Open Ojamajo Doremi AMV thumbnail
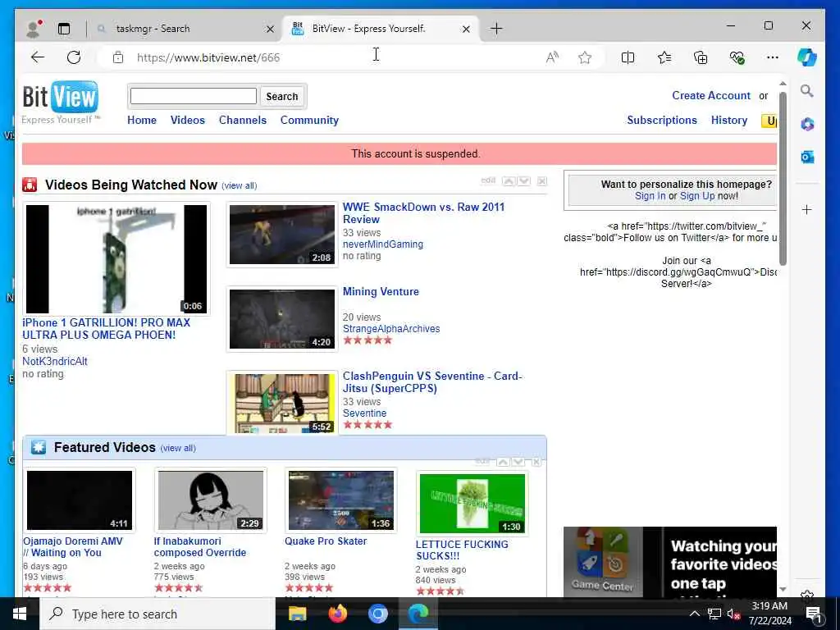Screen dimensions: 840x630 tap(80, 500)
